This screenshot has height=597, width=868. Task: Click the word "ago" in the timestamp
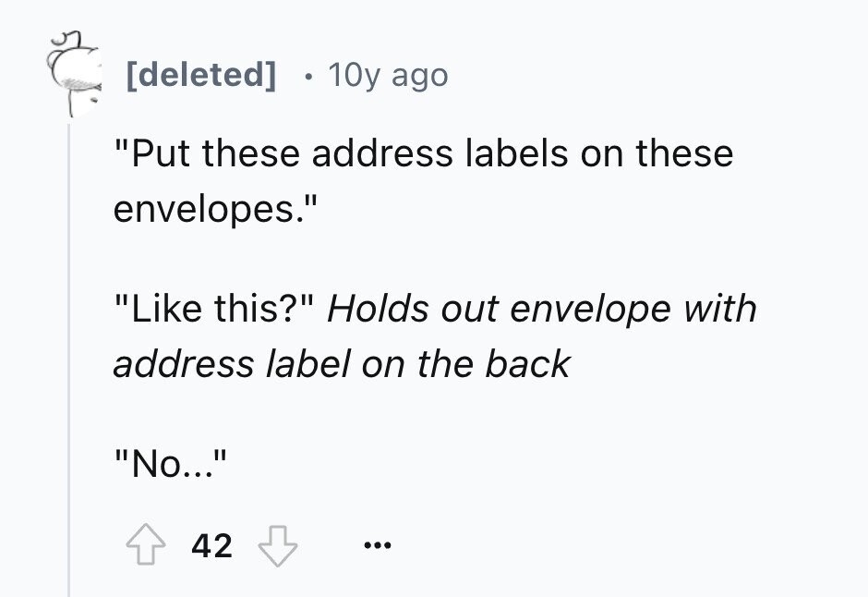click(419, 78)
